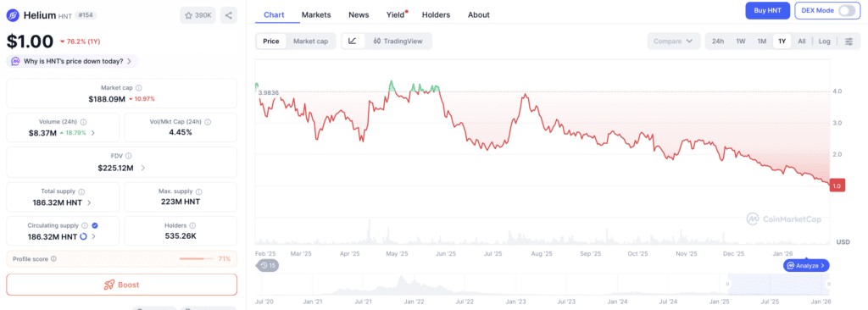
Task: Open the About tab
Action: point(478,15)
